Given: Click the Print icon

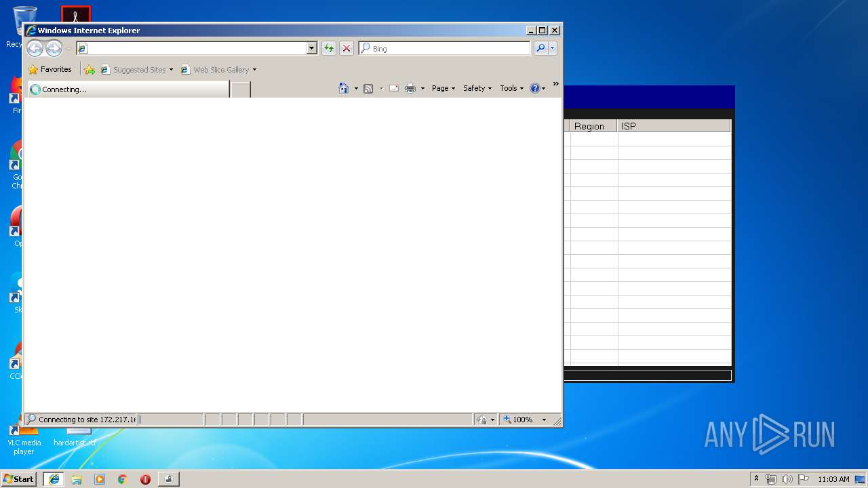Looking at the screenshot, I should 410,88.
